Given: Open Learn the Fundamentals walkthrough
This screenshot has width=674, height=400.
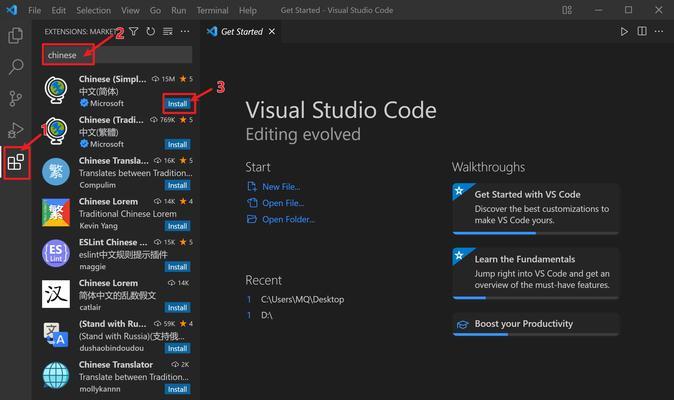Looking at the screenshot, I should pos(536,273).
